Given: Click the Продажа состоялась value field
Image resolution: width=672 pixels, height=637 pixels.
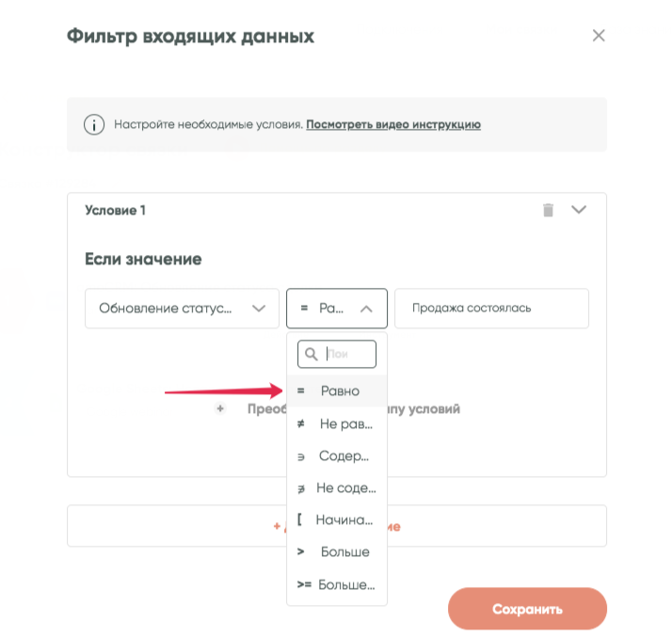Looking at the screenshot, I should (491, 308).
